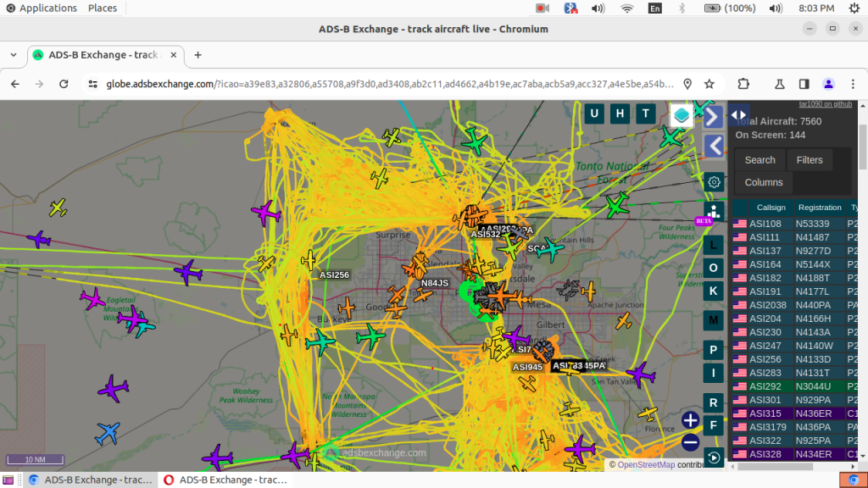This screenshot has width=868, height=488.
Task: Select aircraft row ASI137
Action: point(794,251)
